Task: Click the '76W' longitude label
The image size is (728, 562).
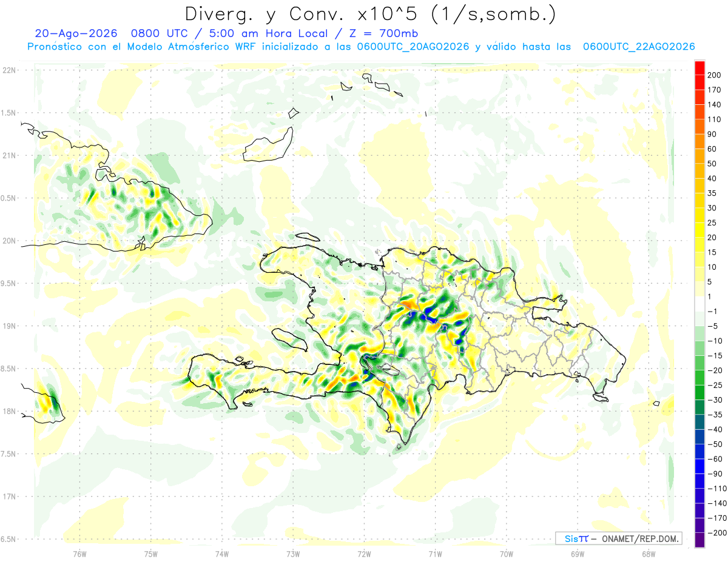Action: [79, 554]
